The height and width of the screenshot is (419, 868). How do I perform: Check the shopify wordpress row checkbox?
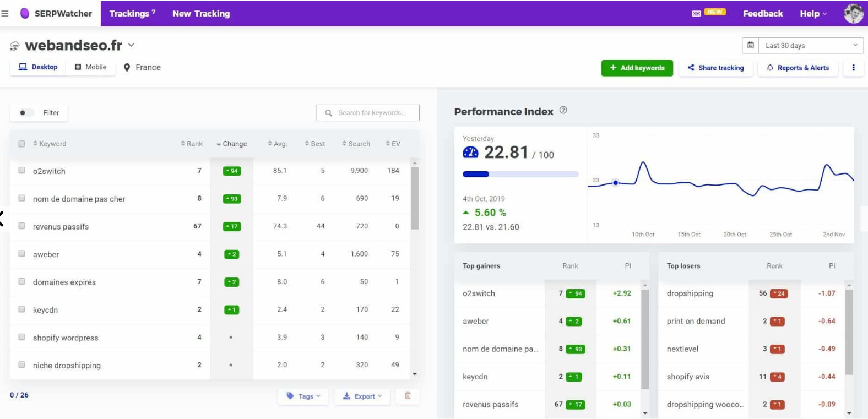click(x=21, y=337)
